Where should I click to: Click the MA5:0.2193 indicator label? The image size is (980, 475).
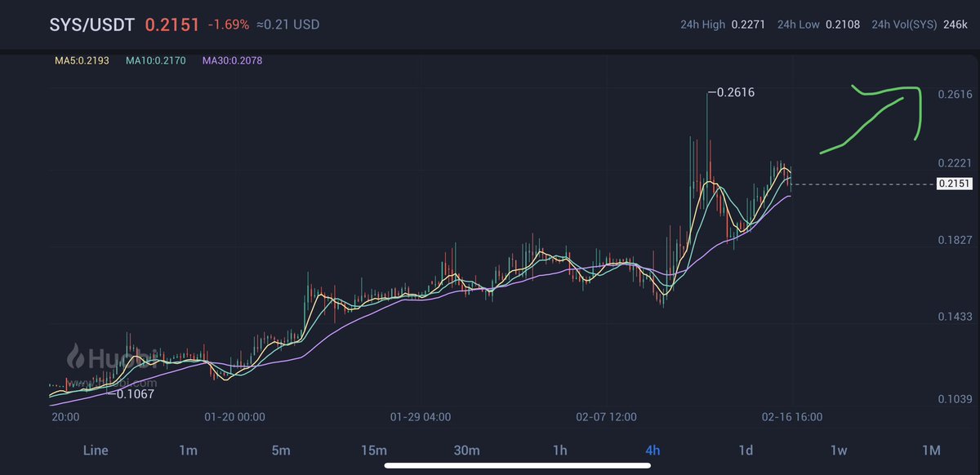(81, 60)
